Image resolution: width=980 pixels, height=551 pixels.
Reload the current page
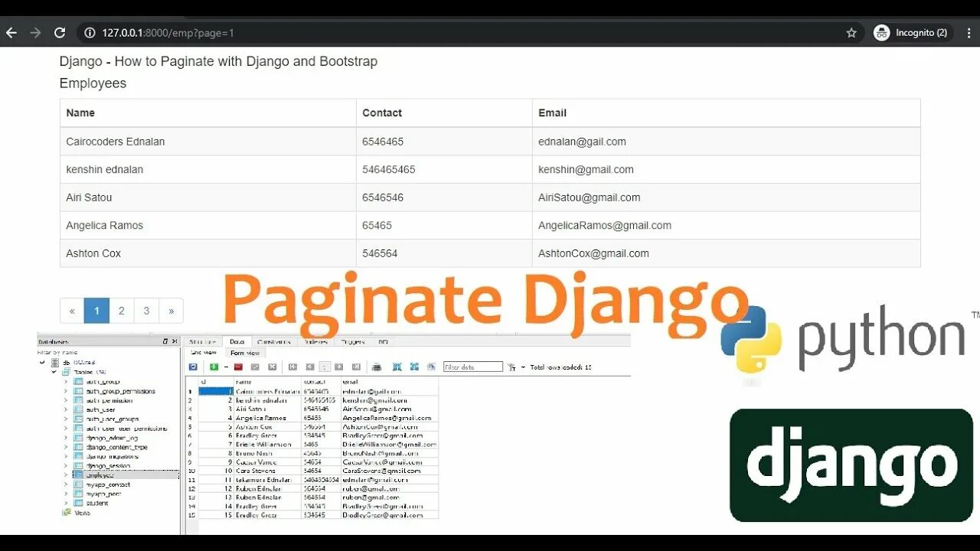click(60, 33)
